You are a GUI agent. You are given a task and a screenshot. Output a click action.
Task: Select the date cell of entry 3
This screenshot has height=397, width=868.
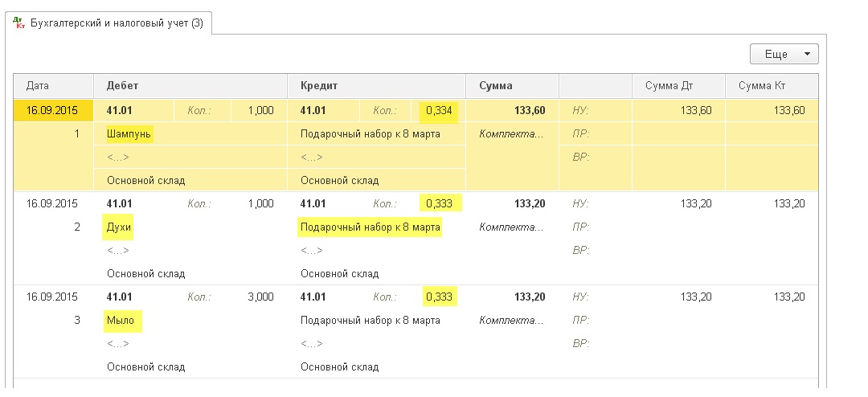tap(54, 297)
